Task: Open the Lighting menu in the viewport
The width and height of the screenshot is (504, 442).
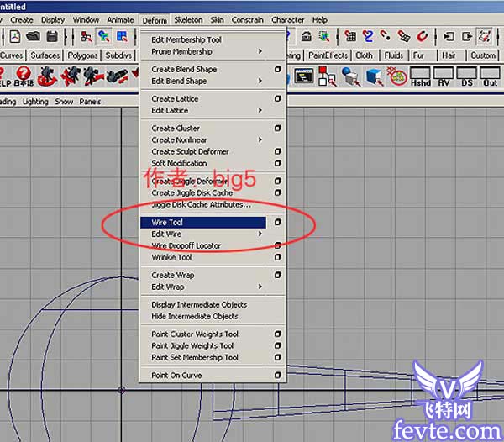Action: coord(35,102)
